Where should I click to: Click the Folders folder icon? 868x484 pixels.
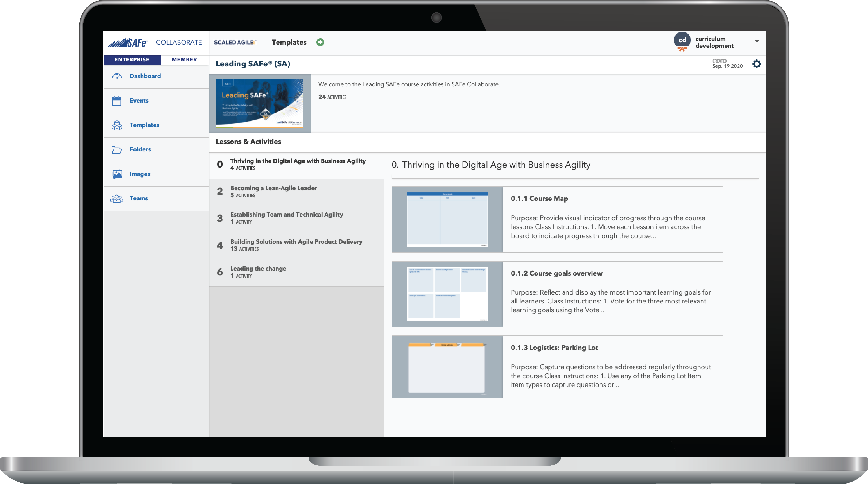(x=117, y=150)
